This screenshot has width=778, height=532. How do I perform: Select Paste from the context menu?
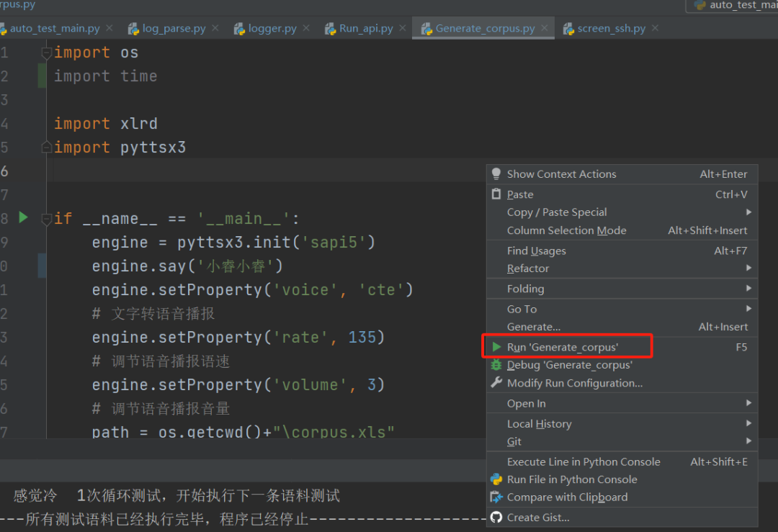[x=622, y=194]
